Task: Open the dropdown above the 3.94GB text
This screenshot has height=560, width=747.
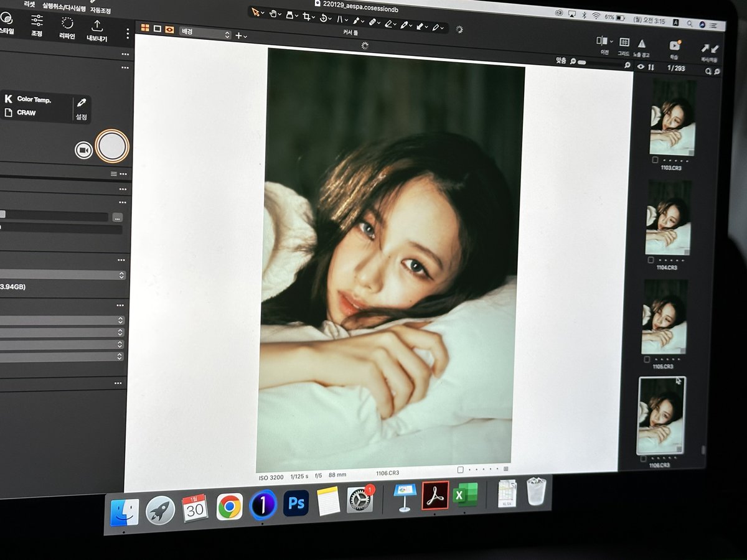Action: (x=62, y=274)
